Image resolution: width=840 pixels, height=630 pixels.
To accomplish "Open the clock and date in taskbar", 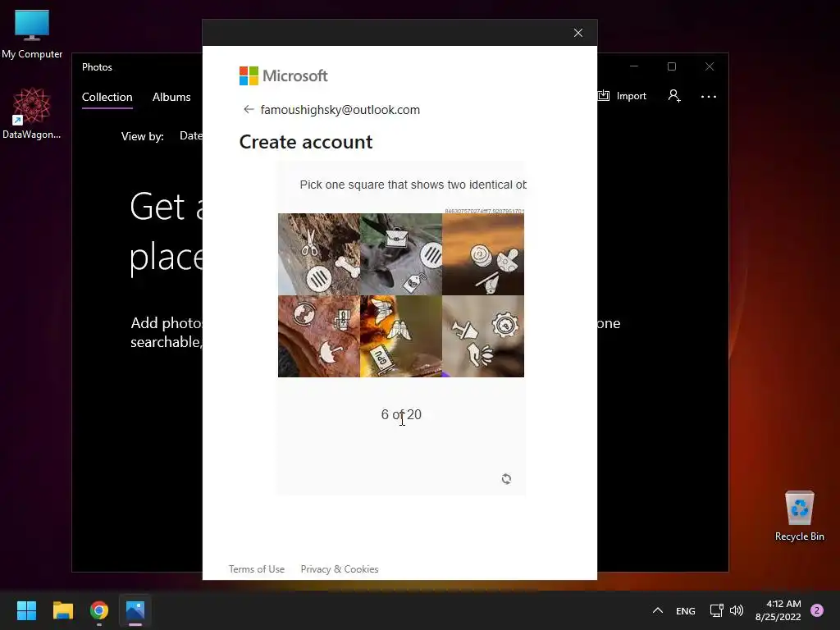I will (778, 610).
